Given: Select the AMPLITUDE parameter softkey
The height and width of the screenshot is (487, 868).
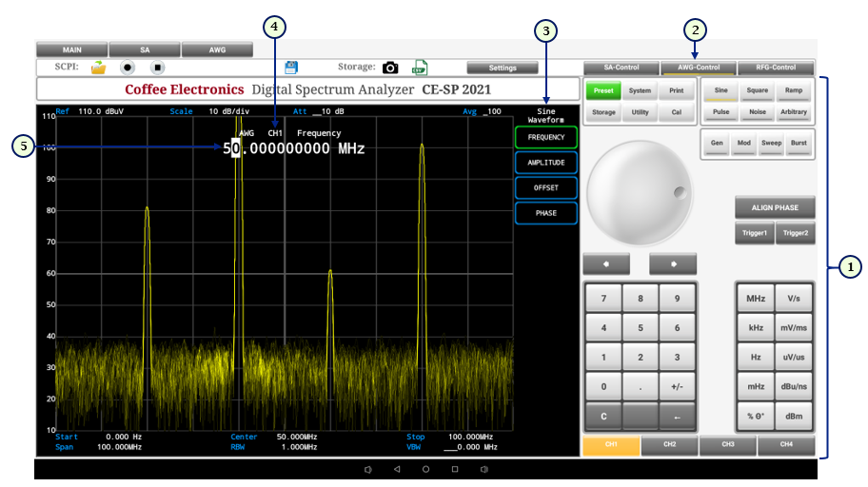Looking at the screenshot, I should (x=546, y=163).
